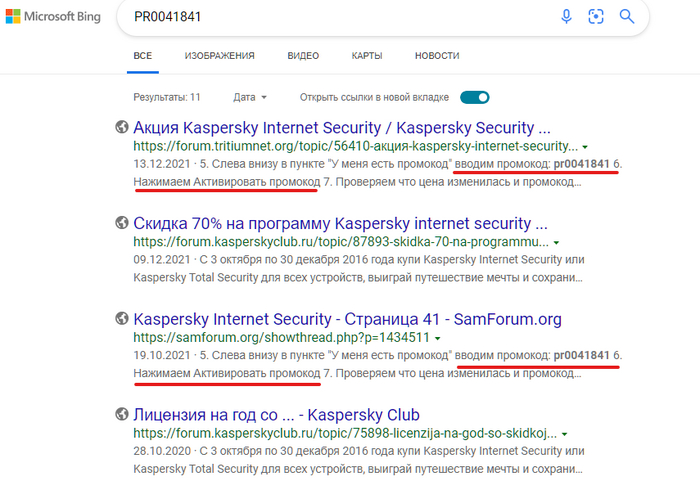Image resolution: width=700 pixels, height=499 pixels.
Task: Click globe icon beside Акция Kaspersky result
Action: 122,128
